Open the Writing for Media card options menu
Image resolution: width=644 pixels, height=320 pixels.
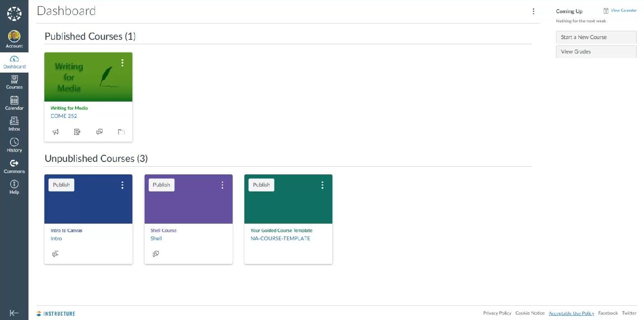pos(122,62)
